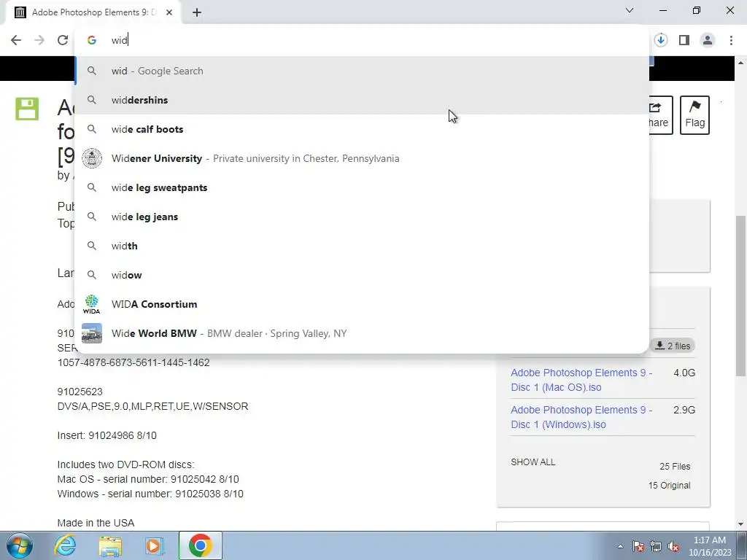The height and width of the screenshot is (560, 747).
Task: Open the Action Center flag tray icon
Action: 638,546
